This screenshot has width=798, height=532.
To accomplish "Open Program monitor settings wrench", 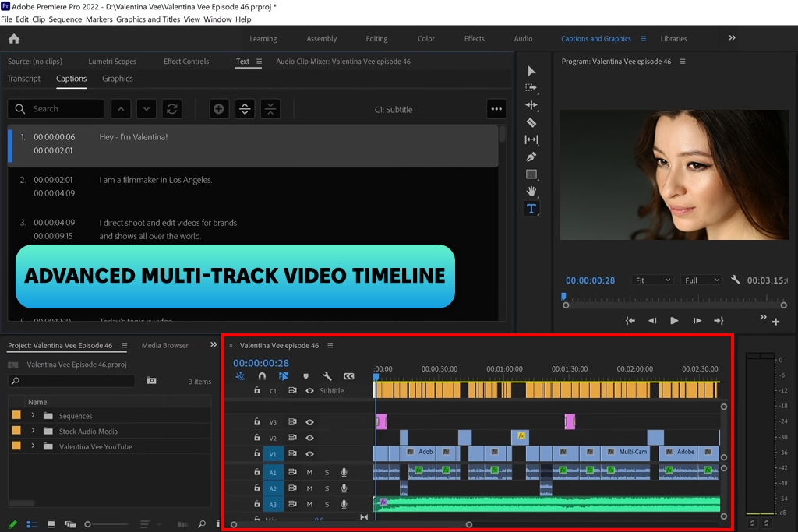I will point(735,279).
